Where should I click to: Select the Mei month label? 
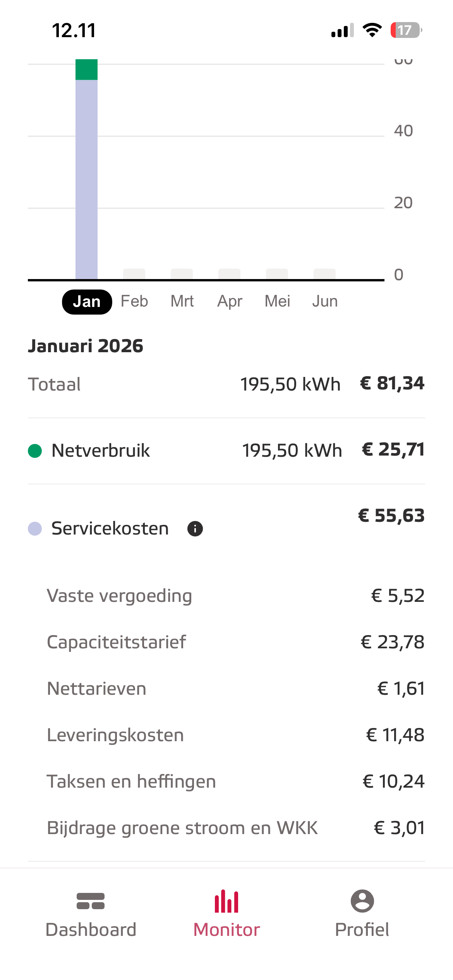pyautogui.click(x=277, y=302)
